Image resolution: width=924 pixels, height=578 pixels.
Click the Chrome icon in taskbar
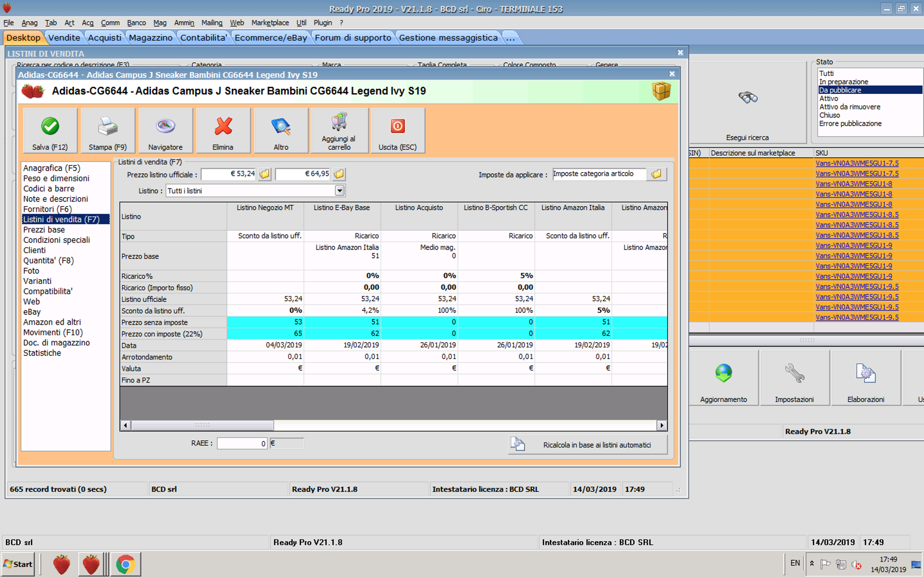[126, 564]
